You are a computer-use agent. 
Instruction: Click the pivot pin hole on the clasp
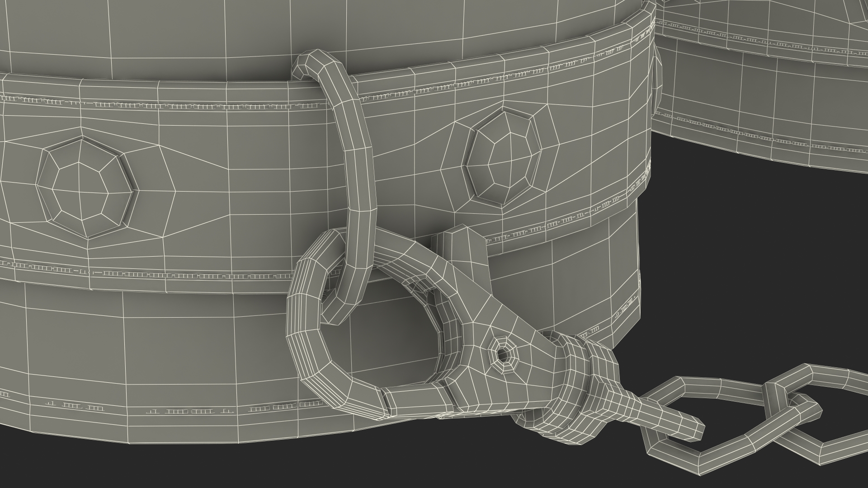502,355
